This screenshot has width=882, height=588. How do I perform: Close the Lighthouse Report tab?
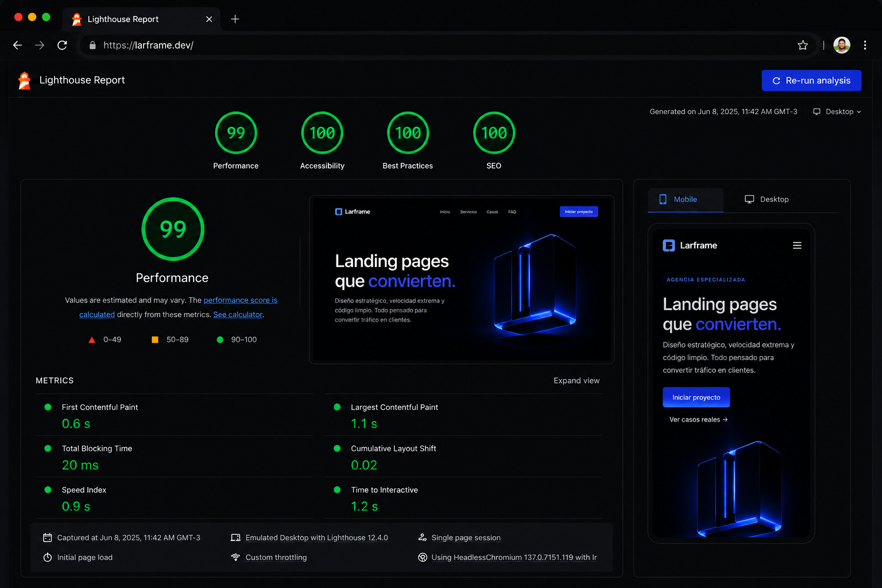[x=209, y=19]
